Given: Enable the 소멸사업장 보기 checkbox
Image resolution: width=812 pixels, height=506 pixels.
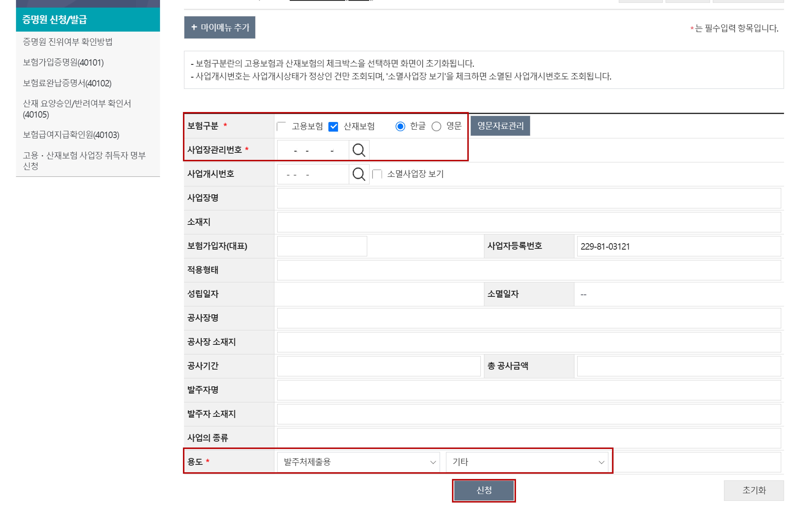Looking at the screenshot, I should click(377, 174).
